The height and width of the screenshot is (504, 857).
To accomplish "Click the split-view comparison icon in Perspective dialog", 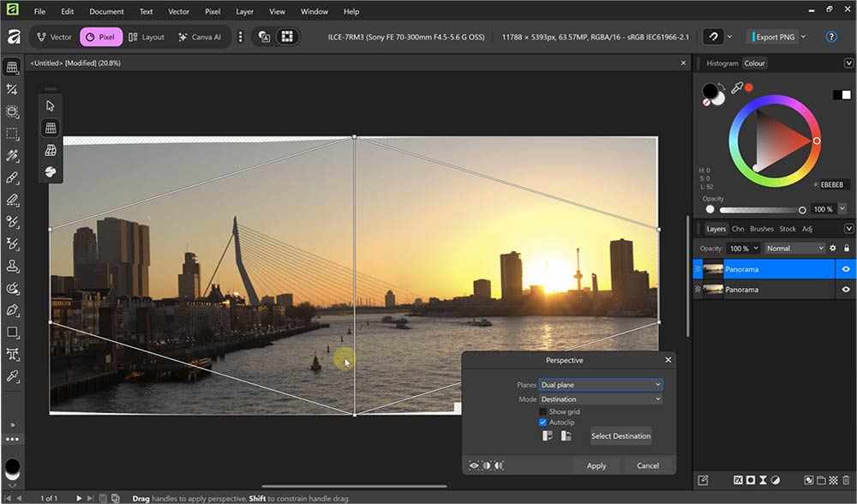I will coord(486,465).
